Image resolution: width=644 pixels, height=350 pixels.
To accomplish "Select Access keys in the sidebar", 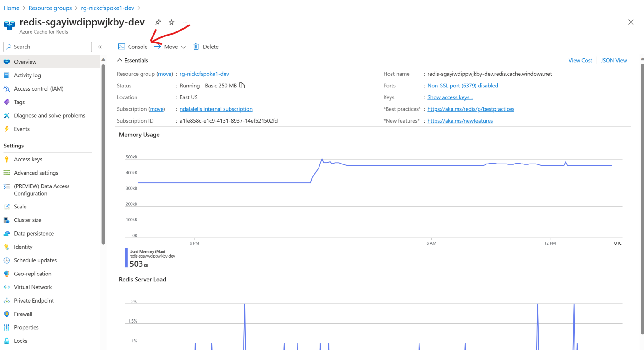I will [x=28, y=159].
